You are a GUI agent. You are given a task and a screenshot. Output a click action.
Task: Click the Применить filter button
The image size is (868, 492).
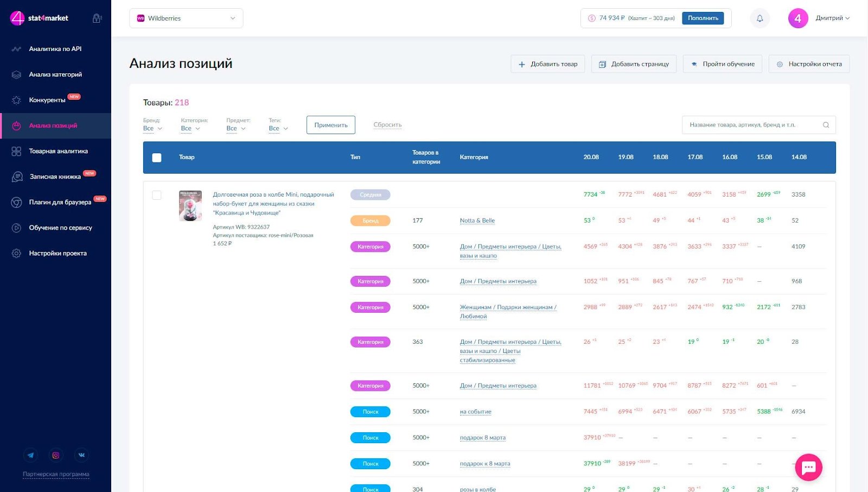[x=330, y=125]
